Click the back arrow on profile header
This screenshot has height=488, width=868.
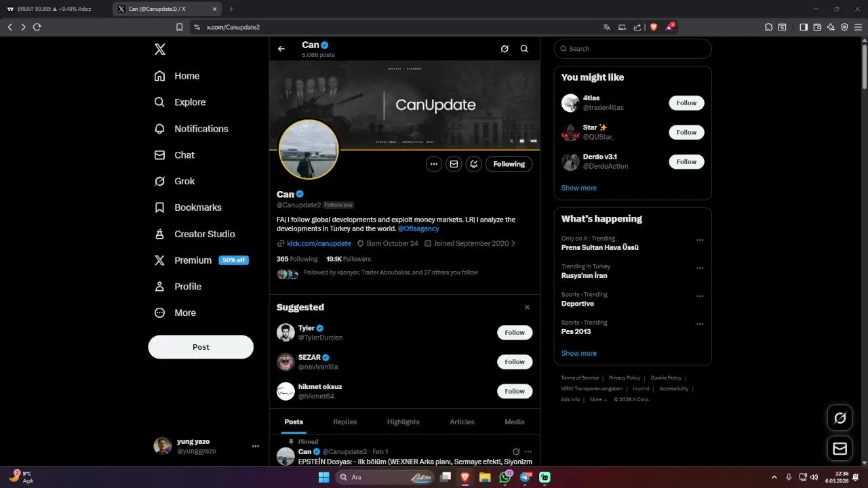281,49
